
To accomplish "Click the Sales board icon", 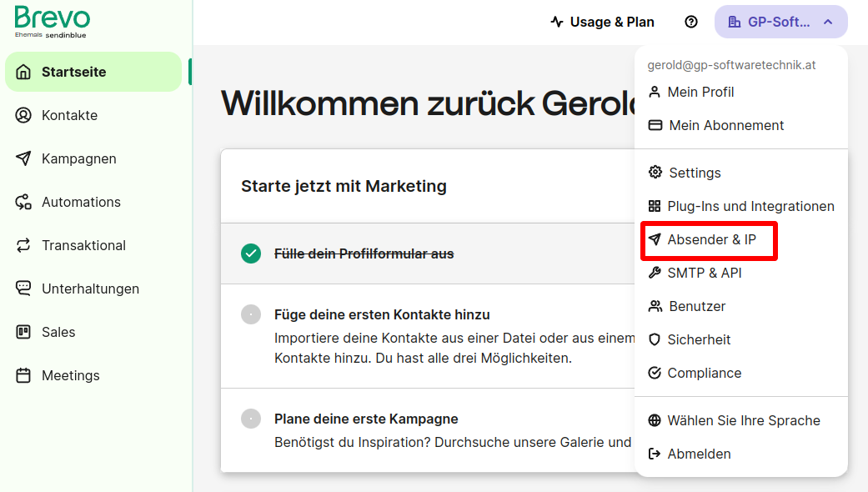I will pos(23,332).
